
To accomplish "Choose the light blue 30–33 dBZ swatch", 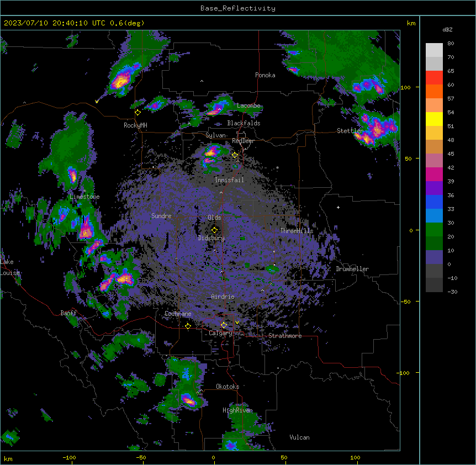I will click(434, 216).
